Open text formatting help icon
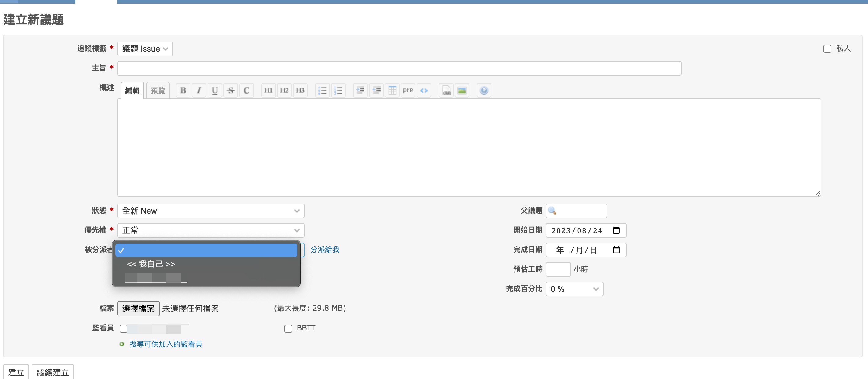 click(x=484, y=90)
